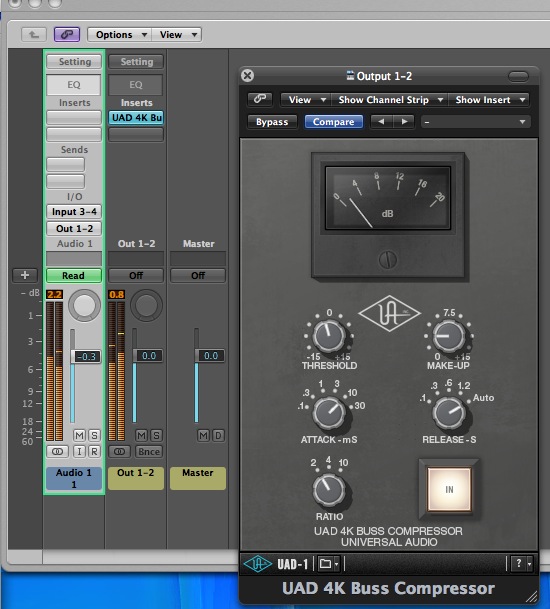Click EQ thumbnail on Out 1-2 strip
This screenshot has height=609, width=550.
click(x=136, y=85)
